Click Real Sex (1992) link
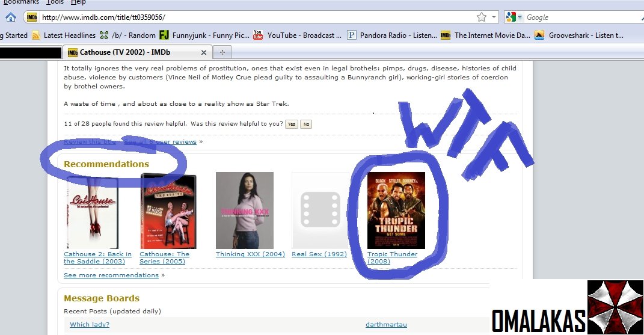Viewport: 644px width, 335px height. click(x=319, y=254)
